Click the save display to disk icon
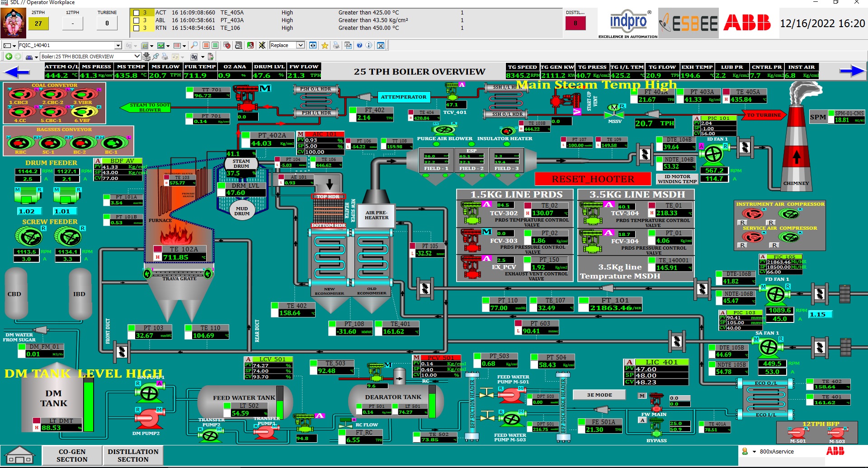The height and width of the screenshot is (468, 868). tap(146, 57)
